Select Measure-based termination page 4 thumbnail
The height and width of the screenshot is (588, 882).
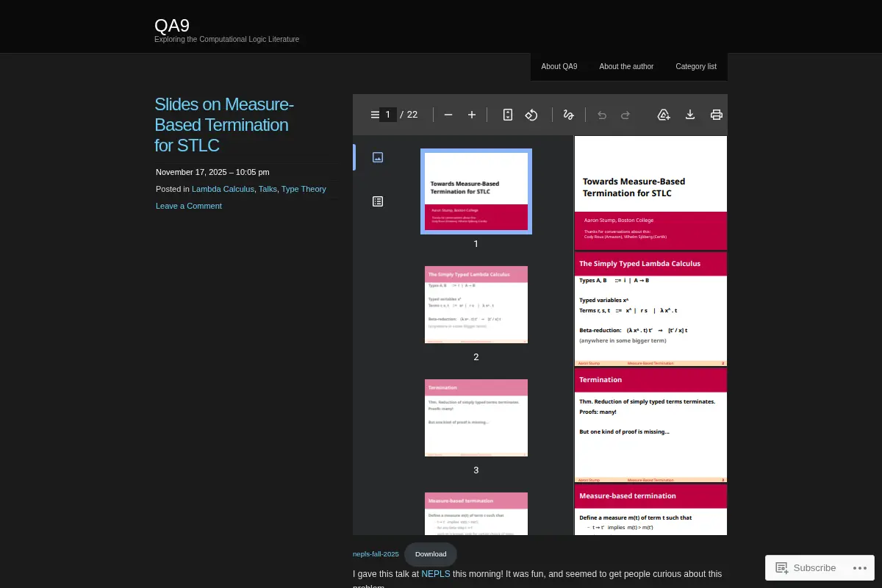476,514
